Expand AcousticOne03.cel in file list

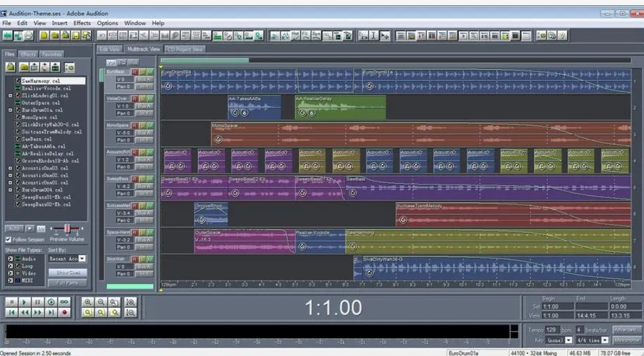pyautogui.click(x=10, y=168)
